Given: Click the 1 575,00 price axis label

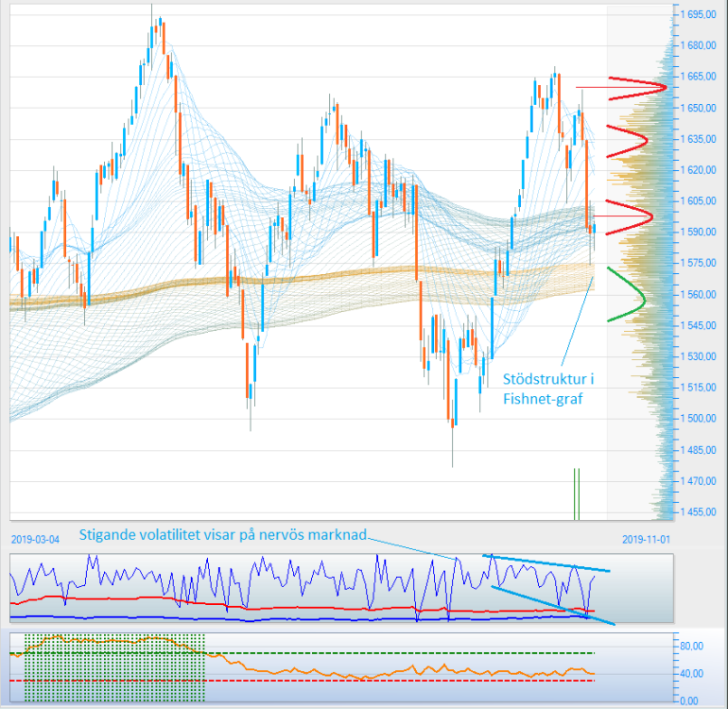Looking at the screenshot, I should click(699, 263).
